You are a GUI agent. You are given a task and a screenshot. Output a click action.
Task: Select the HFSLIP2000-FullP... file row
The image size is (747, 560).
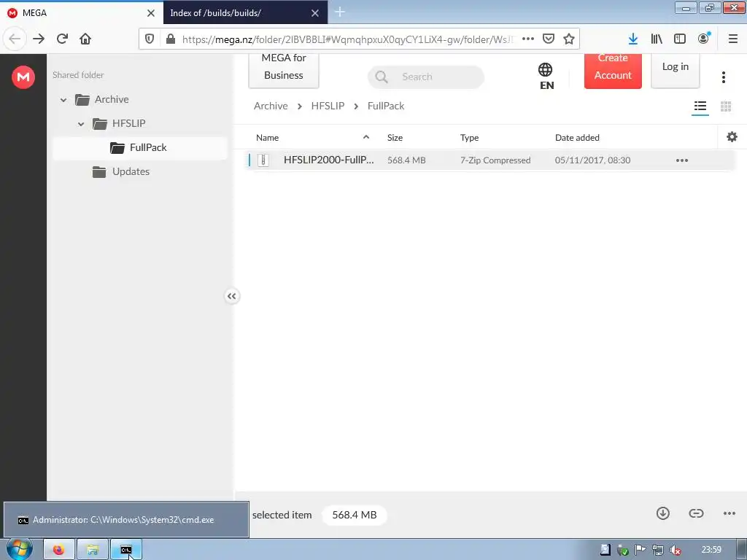point(489,160)
